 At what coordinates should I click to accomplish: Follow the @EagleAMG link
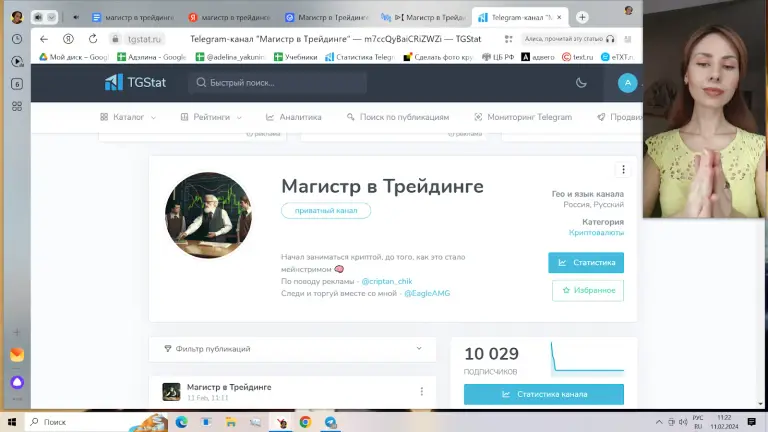pyautogui.click(x=427, y=293)
